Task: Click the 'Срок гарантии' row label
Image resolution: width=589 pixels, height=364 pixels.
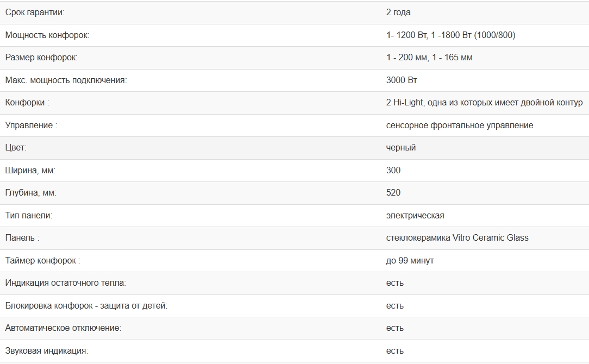Action: [35, 12]
